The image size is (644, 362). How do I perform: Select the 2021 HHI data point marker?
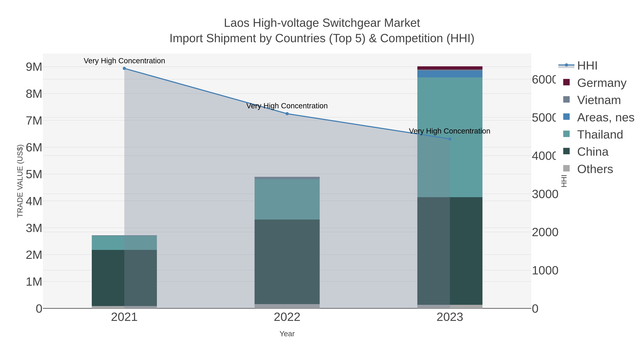124,68
